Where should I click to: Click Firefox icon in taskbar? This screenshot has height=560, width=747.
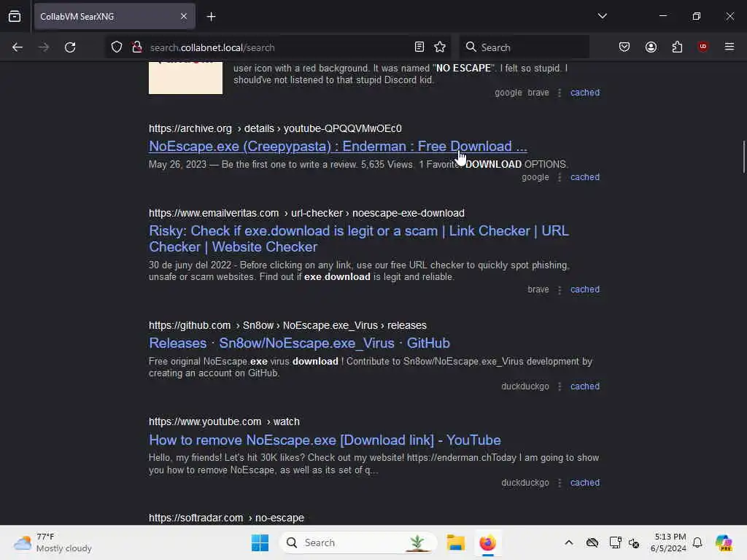487,542
